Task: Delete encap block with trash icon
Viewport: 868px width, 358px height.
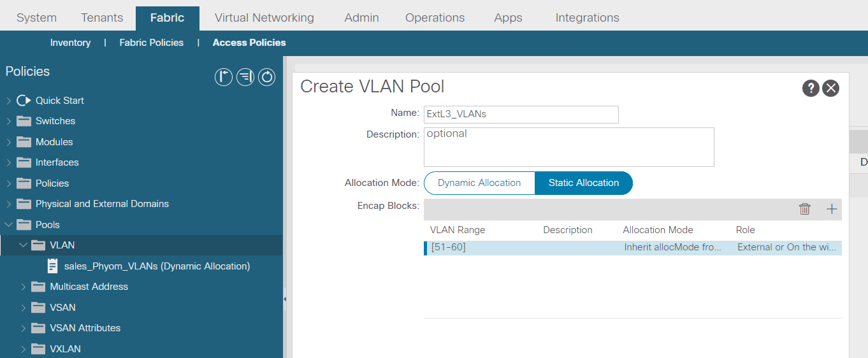Action: tap(805, 209)
